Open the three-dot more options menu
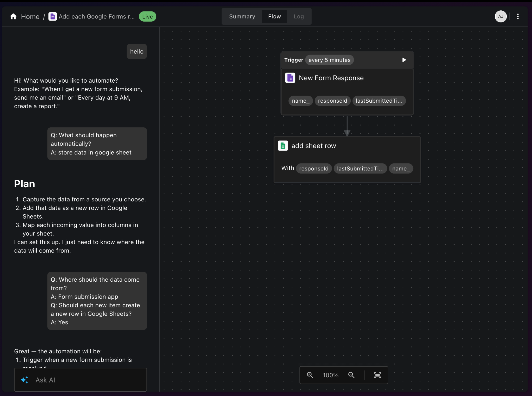This screenshot has width=532, height=396. (518, 17)
